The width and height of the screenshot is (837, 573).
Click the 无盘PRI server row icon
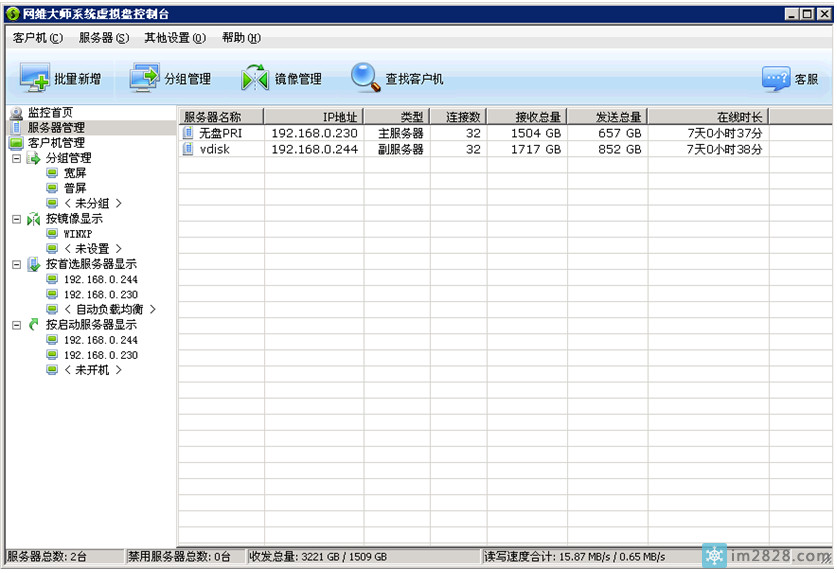coord(188,133)
